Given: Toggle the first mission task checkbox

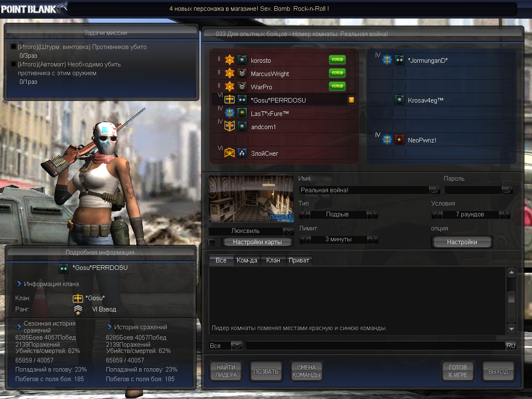Looking at the screenshot, I should click(x=13, y=47).
